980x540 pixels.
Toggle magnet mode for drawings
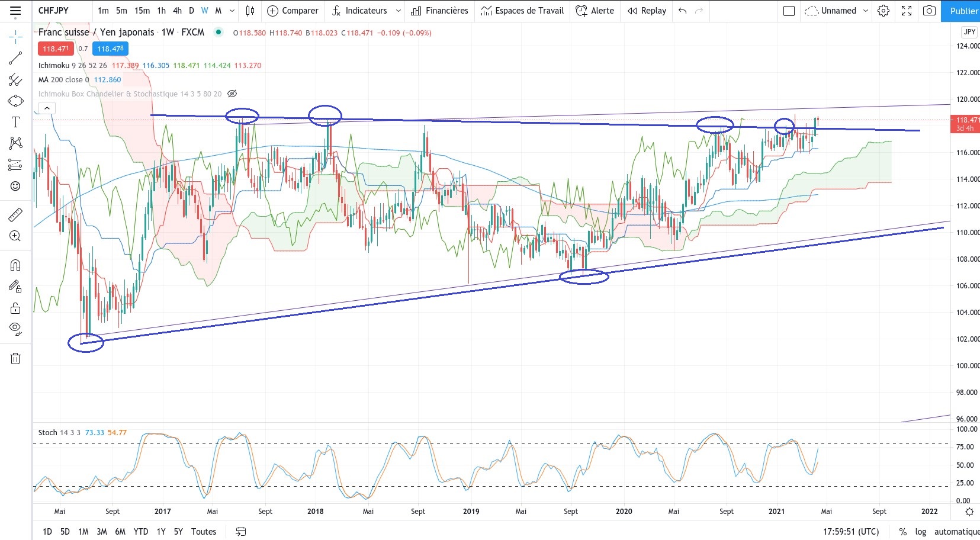[15, 265]
